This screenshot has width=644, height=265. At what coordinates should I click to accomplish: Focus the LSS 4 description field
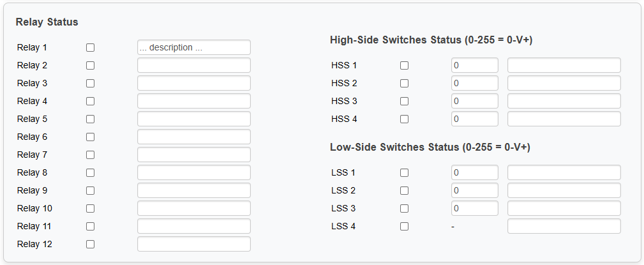(x=564, y=226)
